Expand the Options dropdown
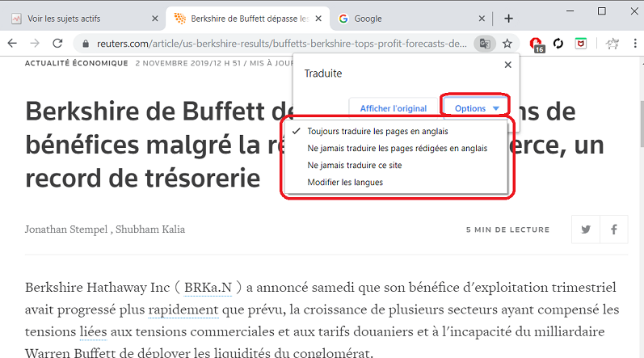644x358 pixels. [476, 108]
